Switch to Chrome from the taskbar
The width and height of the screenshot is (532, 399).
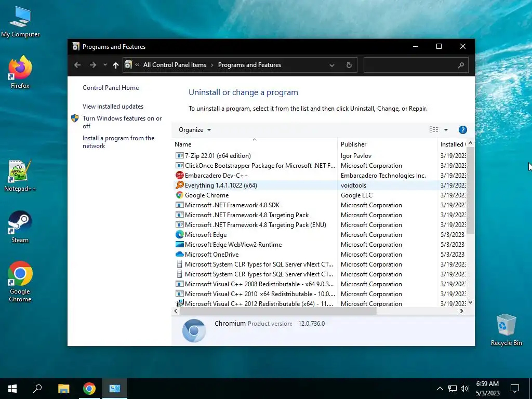pos(89,389)
